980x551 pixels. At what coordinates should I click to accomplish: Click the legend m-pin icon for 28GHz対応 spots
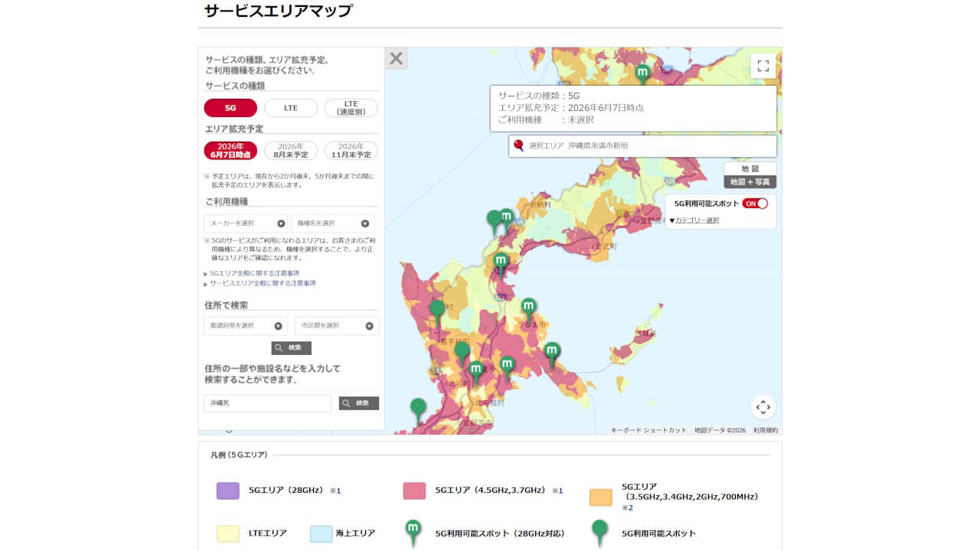click(x=413, y=533)
